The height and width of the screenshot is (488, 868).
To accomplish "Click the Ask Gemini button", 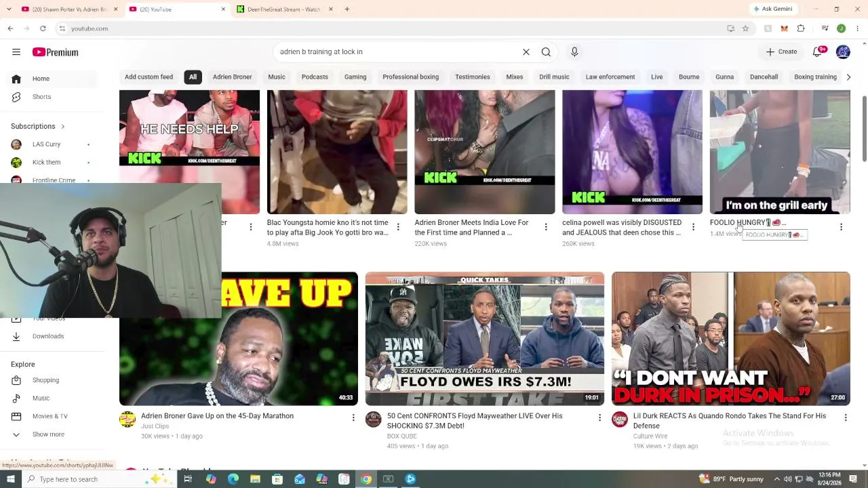I will [772, 9].
